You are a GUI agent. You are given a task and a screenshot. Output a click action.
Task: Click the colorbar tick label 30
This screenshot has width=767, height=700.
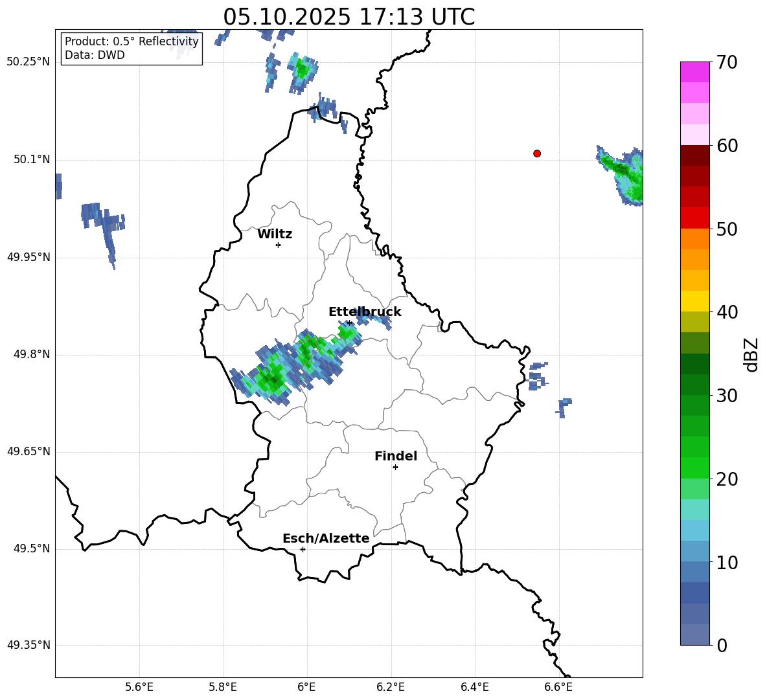pos(727,396)
